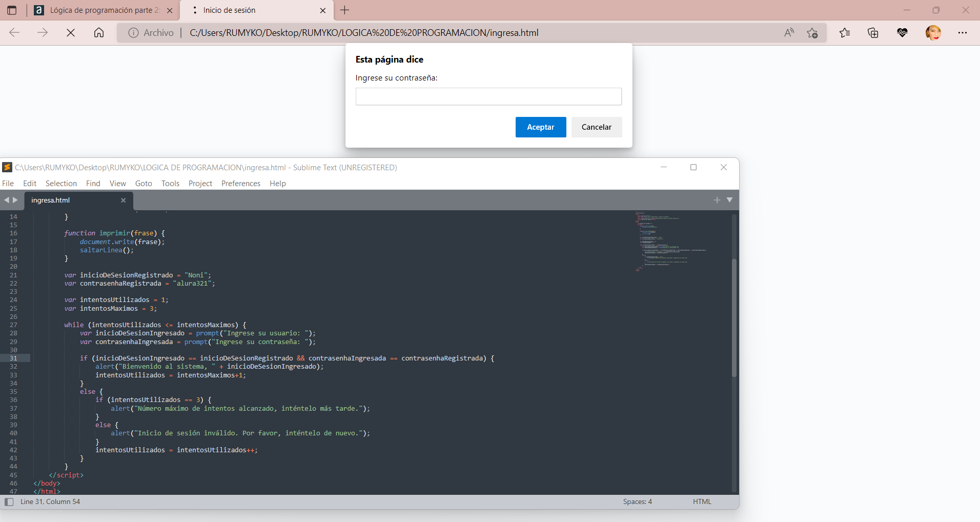
Task: Open the Find menu
Action: tap(93, 184)
